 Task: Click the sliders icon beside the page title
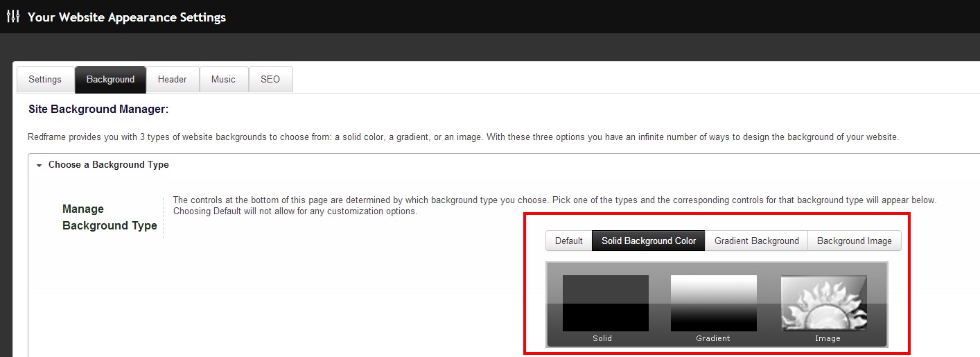(12, 17)
